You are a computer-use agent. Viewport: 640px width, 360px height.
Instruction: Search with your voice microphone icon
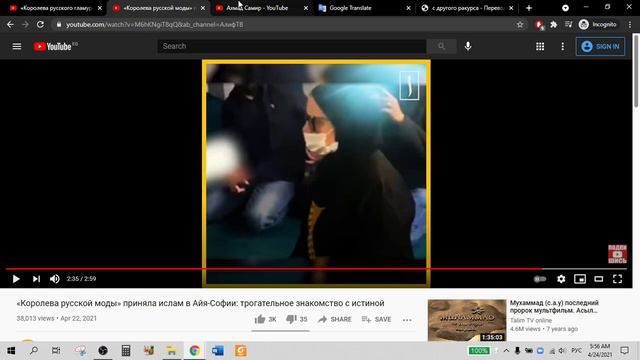[468, 46]
